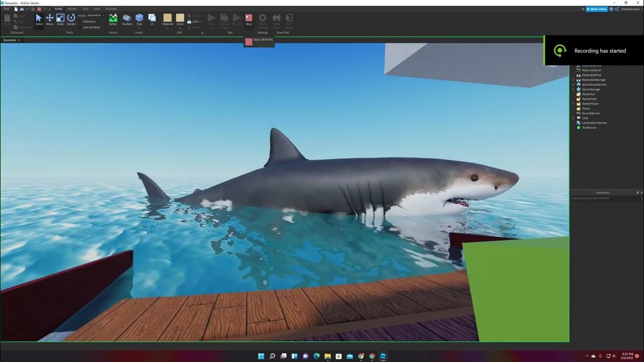Select TestService in Explorer
Screen dimensions: 644x362
589,128
